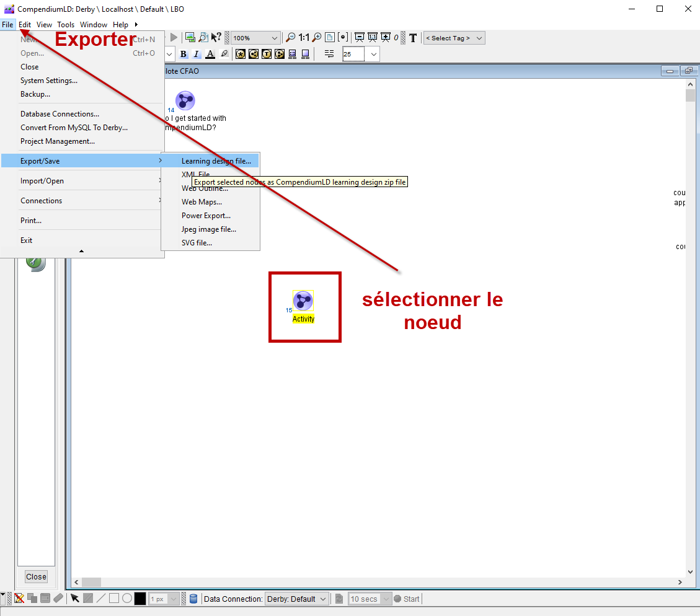Open the View menu
This screenshot has width=700, height=616.
[44, 25]
